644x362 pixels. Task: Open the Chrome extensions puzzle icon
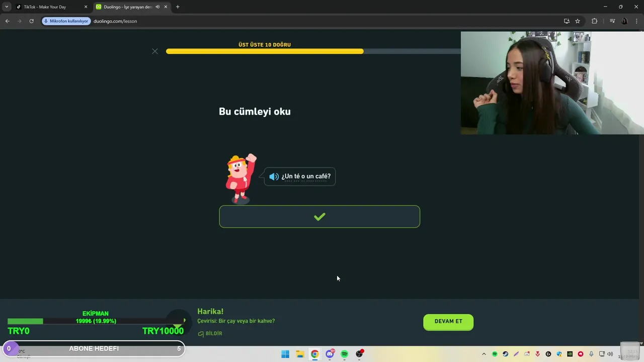pos(595,21)
